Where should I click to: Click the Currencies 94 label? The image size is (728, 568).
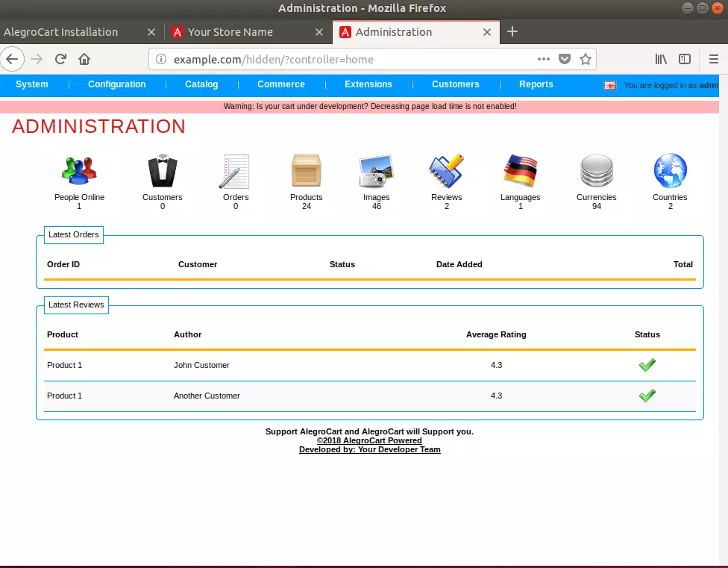597,202
